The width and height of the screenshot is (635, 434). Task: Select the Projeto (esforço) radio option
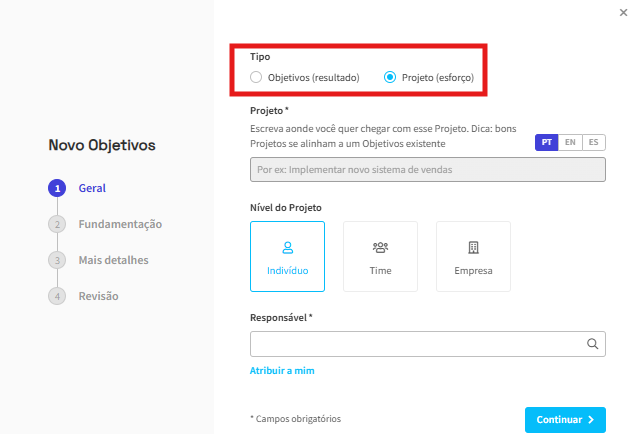(390, 77)
